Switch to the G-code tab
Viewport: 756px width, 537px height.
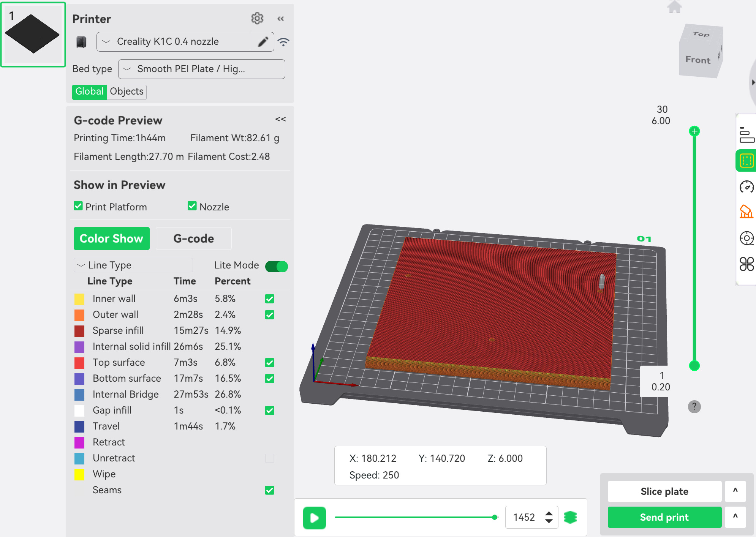click(193, 238)
